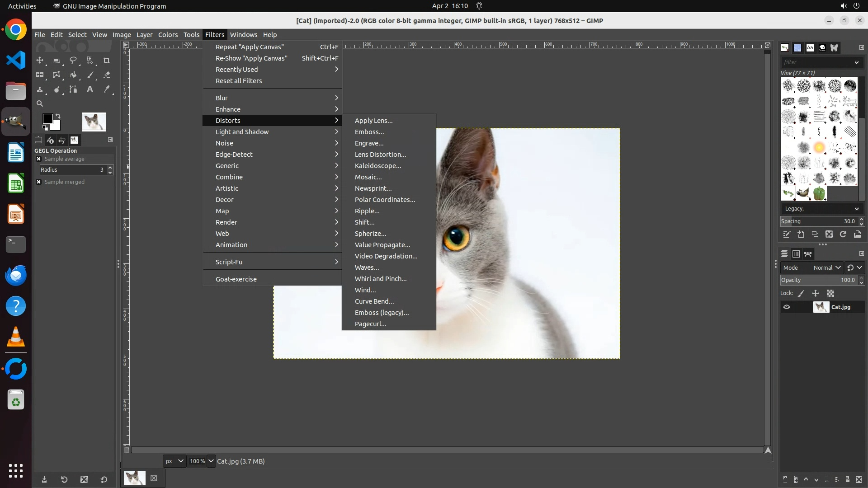Click the Refresh brushes icon
868x488 pixels.
point(843,234)
